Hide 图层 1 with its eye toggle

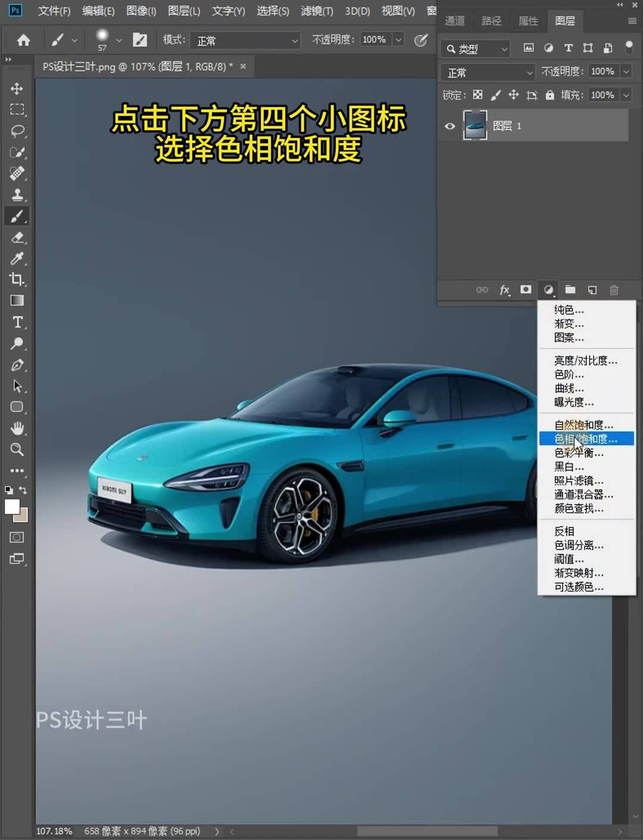click(x=450, y=126)
